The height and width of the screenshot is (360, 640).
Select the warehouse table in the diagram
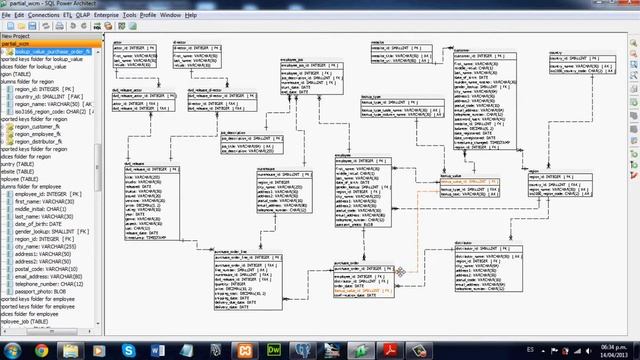click(284, 191)
